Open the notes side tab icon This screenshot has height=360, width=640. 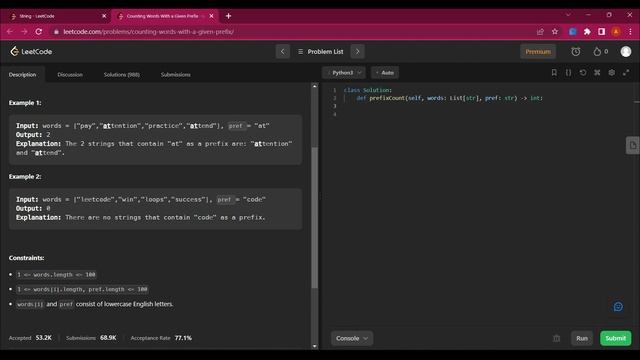point(633,145)
